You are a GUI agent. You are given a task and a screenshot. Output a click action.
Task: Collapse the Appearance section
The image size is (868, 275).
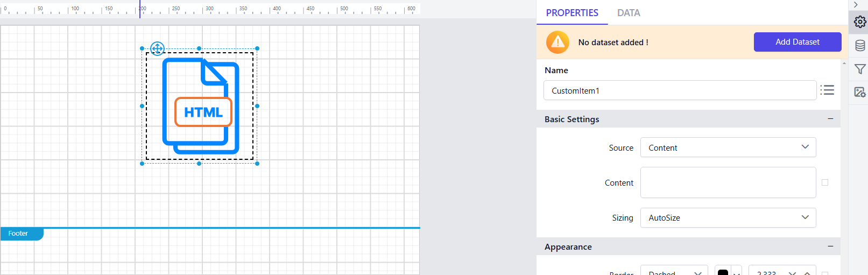coord(830,246)
